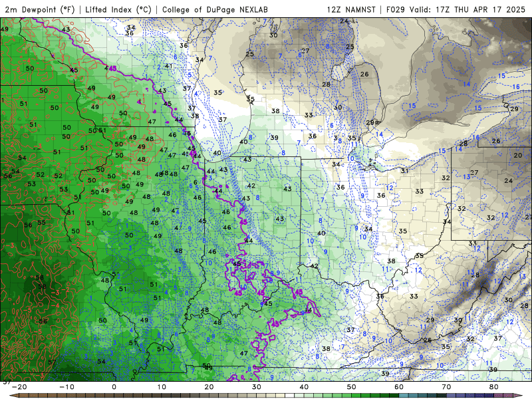The image size is (532, 399).
Task: Select the 70 tick label on the colorbar
Action: coord(446,387)
